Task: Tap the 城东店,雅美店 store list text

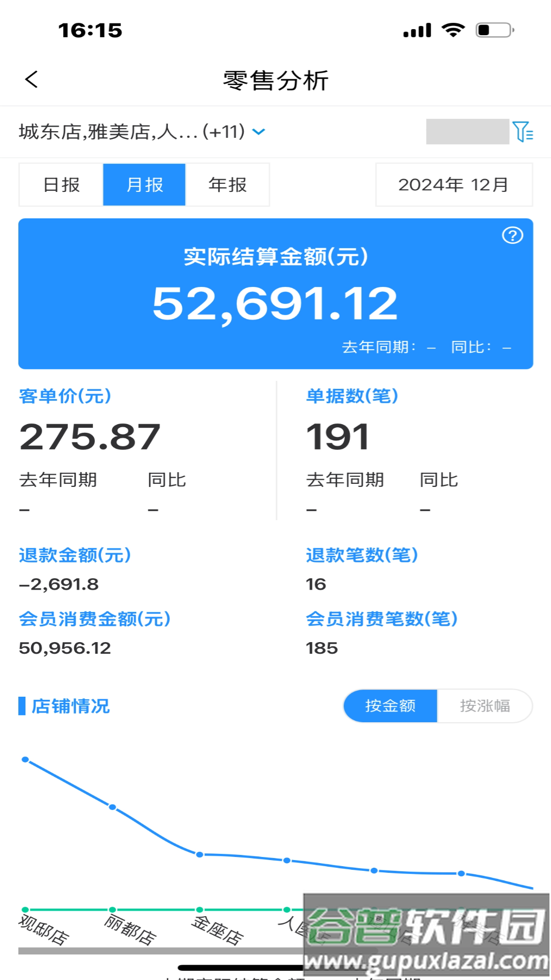Action: (x=132, y=132)
